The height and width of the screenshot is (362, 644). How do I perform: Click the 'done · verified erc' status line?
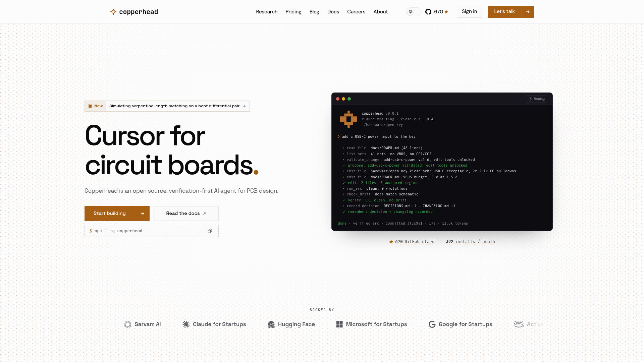tap(403, 224)
